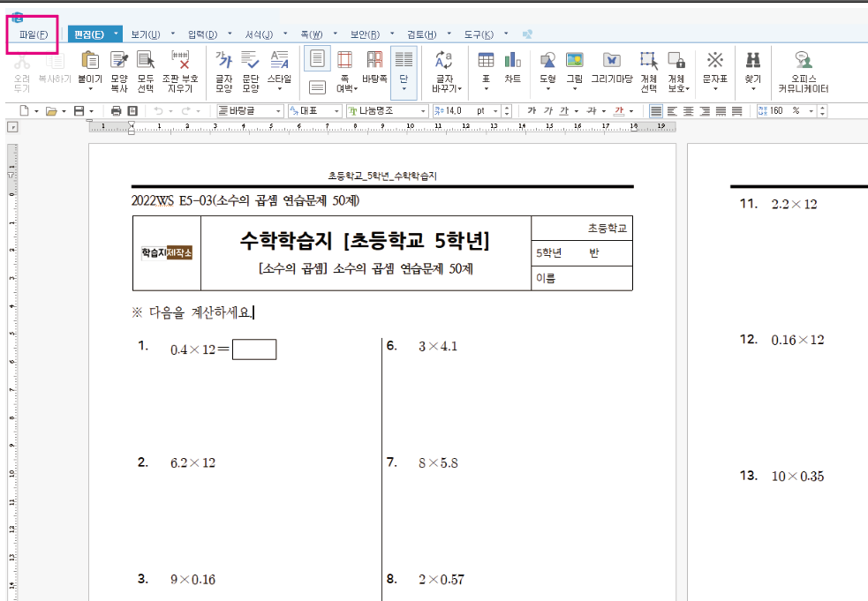Select Align Right button
This screenshot has height=601, width=868.
704,110
